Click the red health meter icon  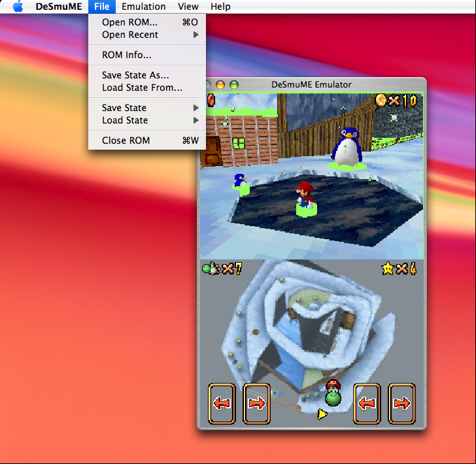(211, 101)
